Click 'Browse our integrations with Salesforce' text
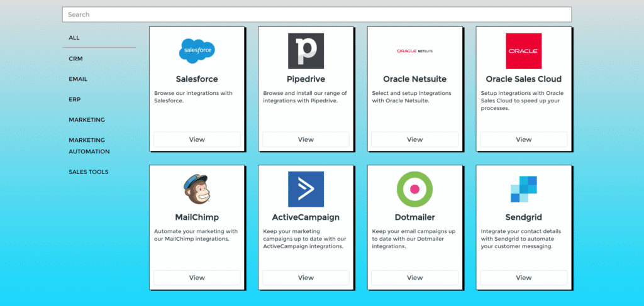Image resolution: width=644 pixels, height=306 pixels. tap(193, 97)
